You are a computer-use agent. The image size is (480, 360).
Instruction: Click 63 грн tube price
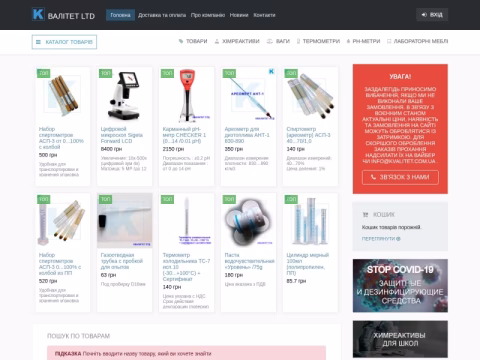(x=108, y=275)
